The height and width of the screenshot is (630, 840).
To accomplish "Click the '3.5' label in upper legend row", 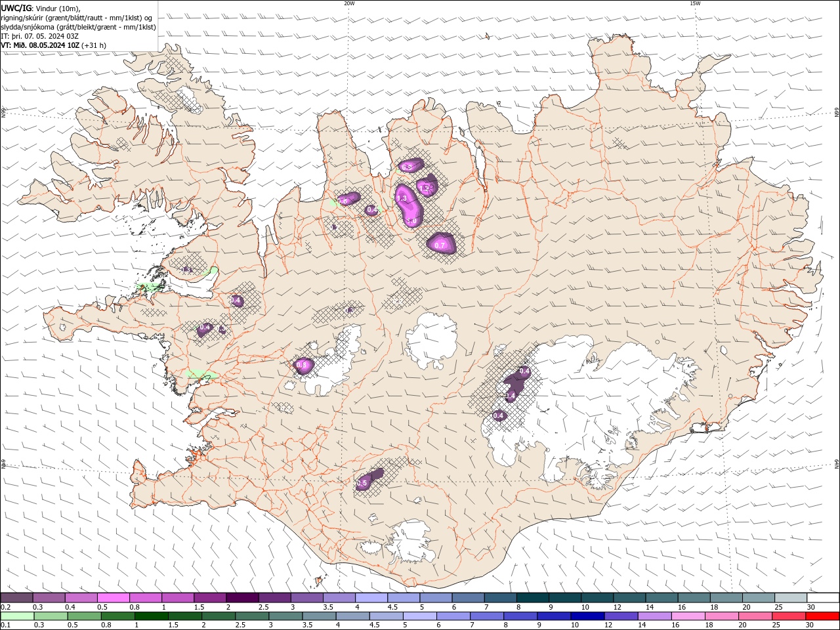I will [x=328, y=607].
